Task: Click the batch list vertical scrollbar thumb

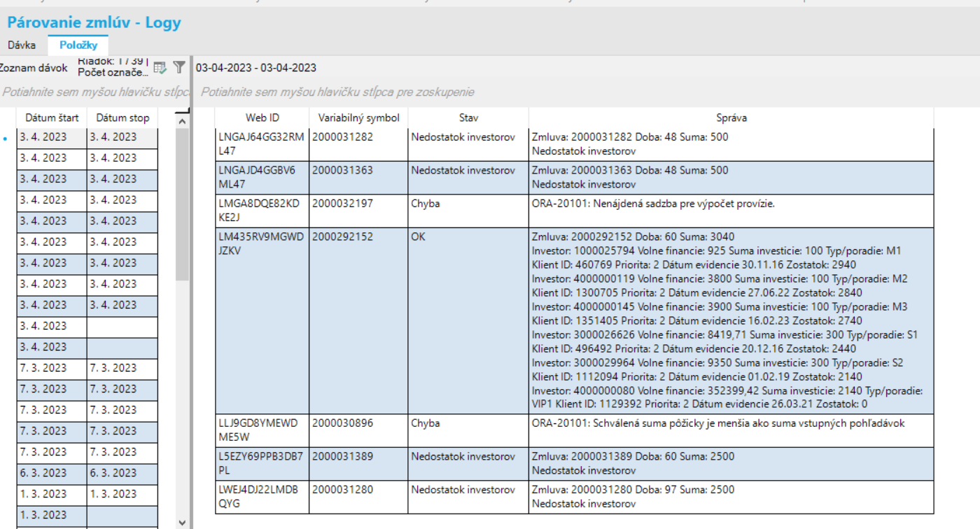Action: pyautogui.click(x=182, y=204)
